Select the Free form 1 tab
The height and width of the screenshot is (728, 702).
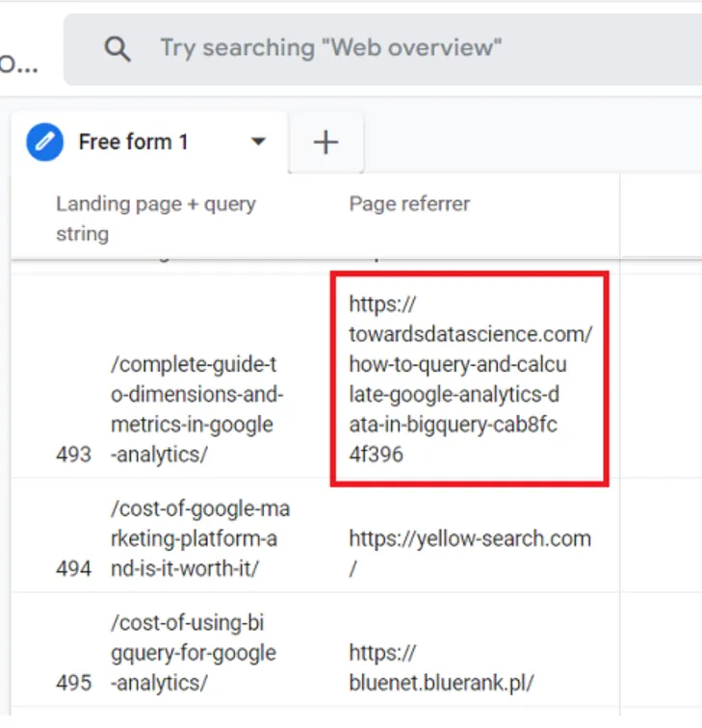[133, 143]
